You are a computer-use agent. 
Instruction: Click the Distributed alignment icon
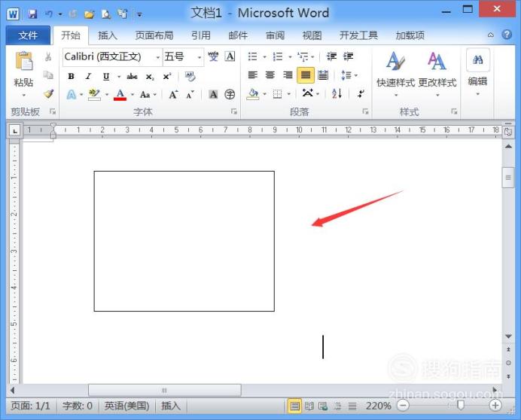click(x=323, y=75)
